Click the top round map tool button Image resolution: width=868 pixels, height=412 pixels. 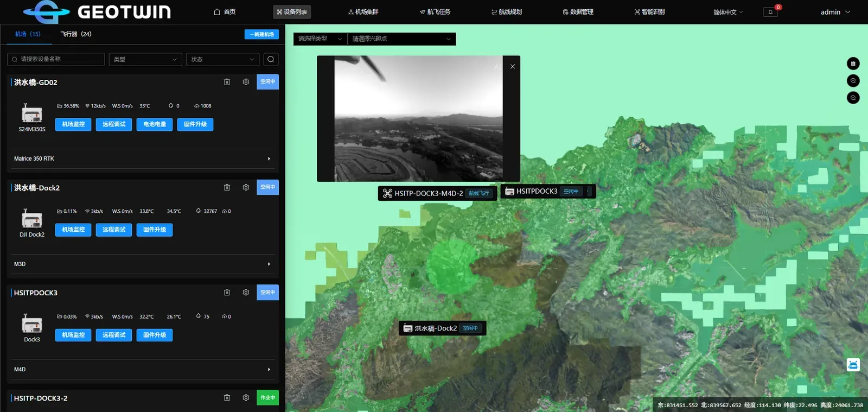tap(853, 64)
